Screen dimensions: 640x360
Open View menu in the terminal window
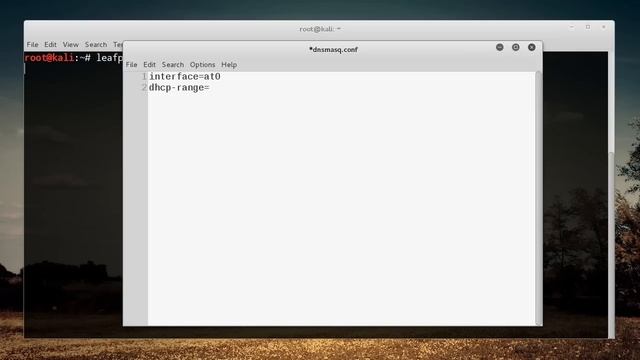click(71, 44)
